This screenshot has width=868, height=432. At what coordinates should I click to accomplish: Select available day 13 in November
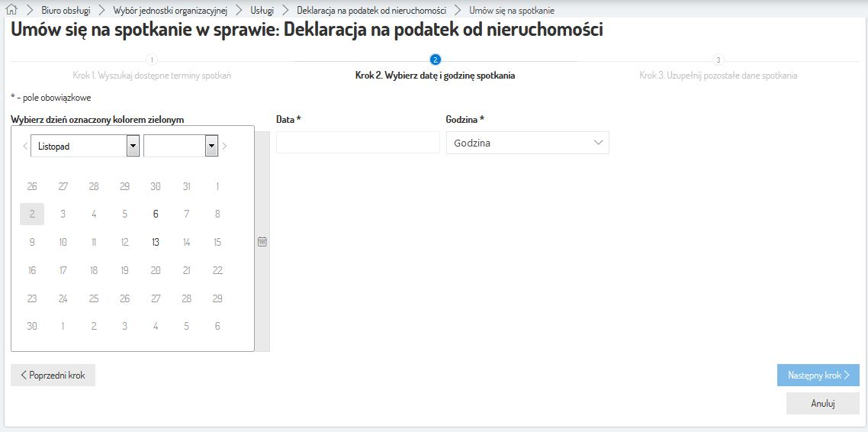(156, 243)
